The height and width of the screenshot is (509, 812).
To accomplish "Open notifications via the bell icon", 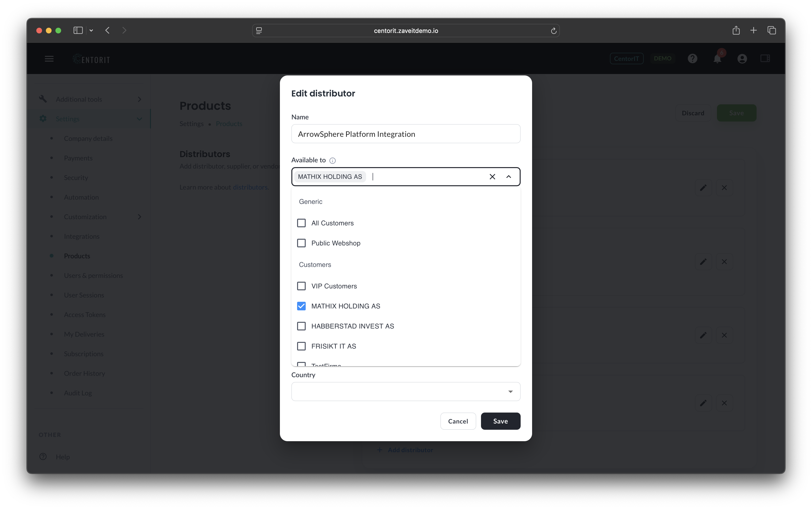I will coord(717,58).
